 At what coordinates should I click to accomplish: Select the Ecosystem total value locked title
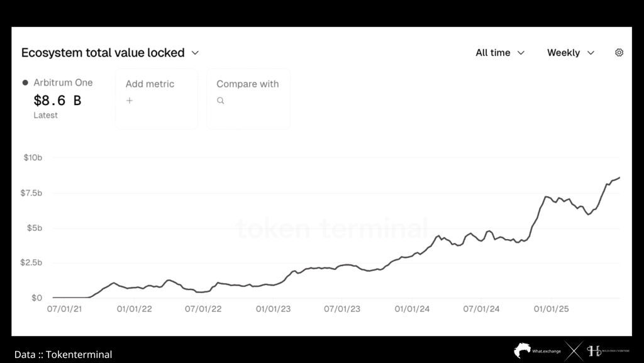point(103,53)
